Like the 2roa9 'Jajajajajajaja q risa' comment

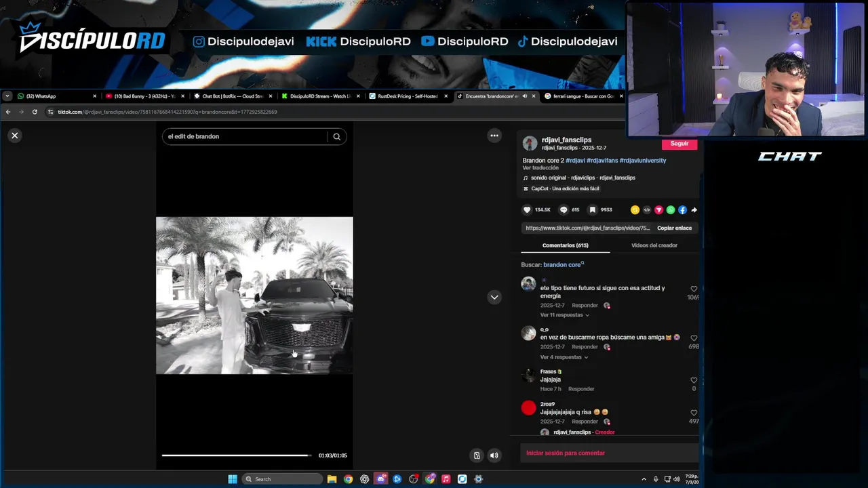pyautogui.click(x=693, y=413)
